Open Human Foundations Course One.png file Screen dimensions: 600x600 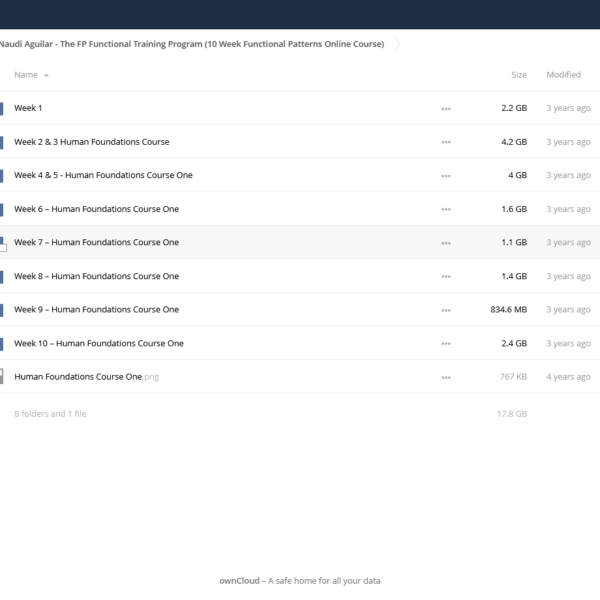[x=86, y=377]
